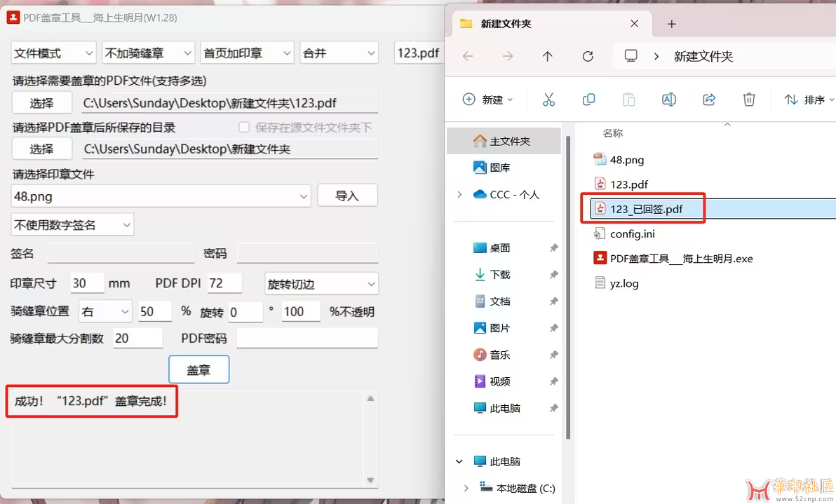Open the 文件模式 dropdown
The height and width of the screenshot is (504, 836).
(53, 53)
